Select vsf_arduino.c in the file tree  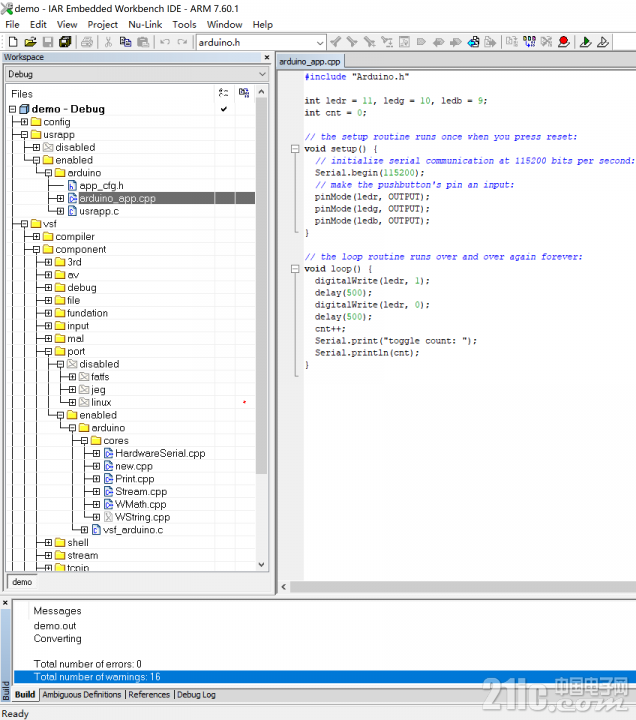133,530
